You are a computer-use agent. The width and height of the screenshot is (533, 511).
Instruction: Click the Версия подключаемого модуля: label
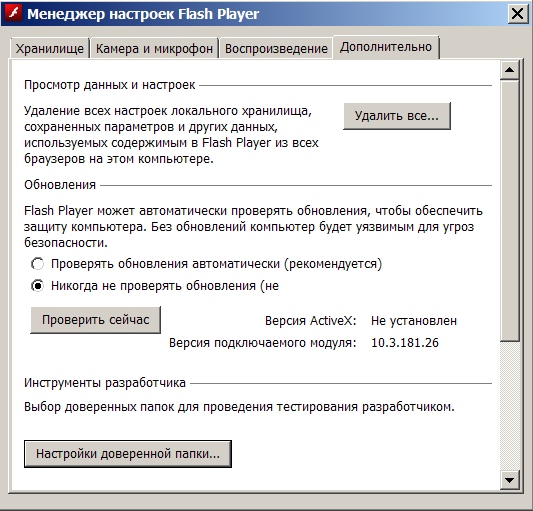[262, 343]
